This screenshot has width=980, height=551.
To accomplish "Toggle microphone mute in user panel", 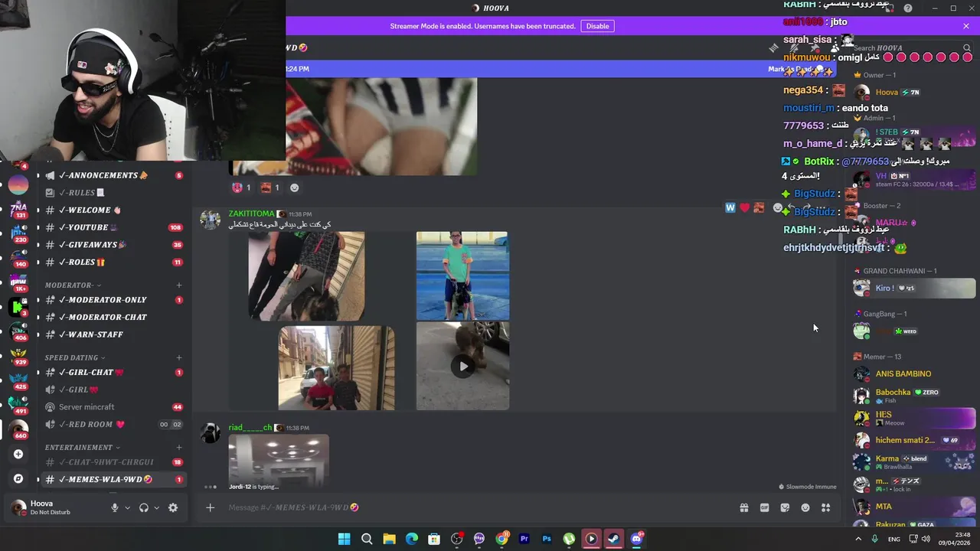I will tap(115, 507).
